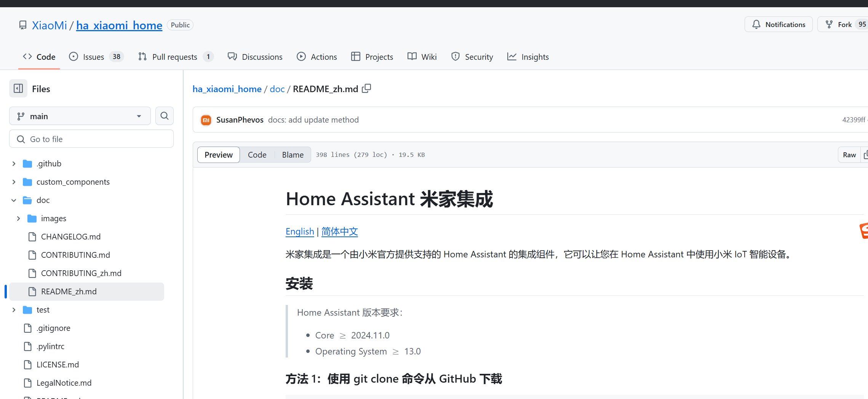Open the Issues tab
The image size is (868, 399).
(96, 57)
